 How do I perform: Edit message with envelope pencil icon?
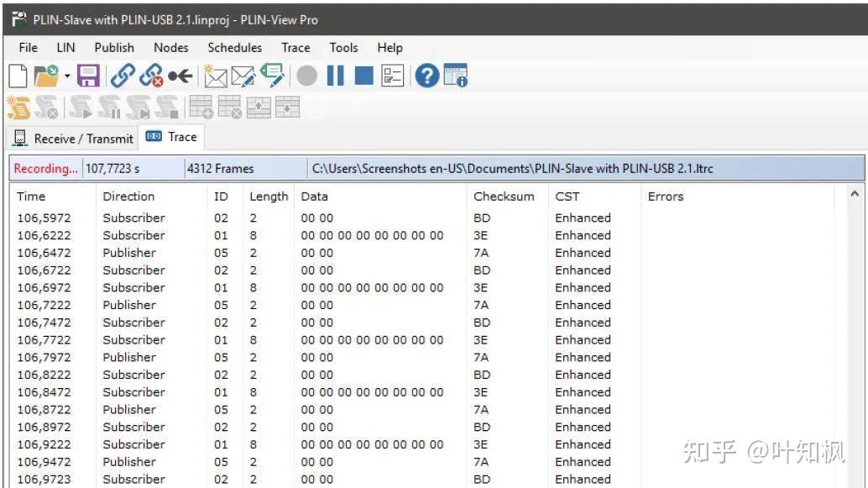243,76
